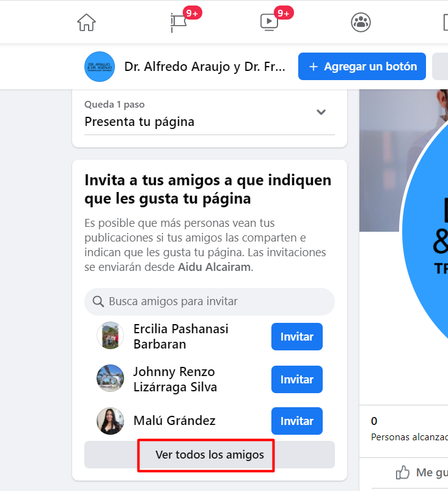Image resolution: width=448 pixels, height=491 pixels.
Task: Invite Malú Grández to like page
Action: point(297,421)
